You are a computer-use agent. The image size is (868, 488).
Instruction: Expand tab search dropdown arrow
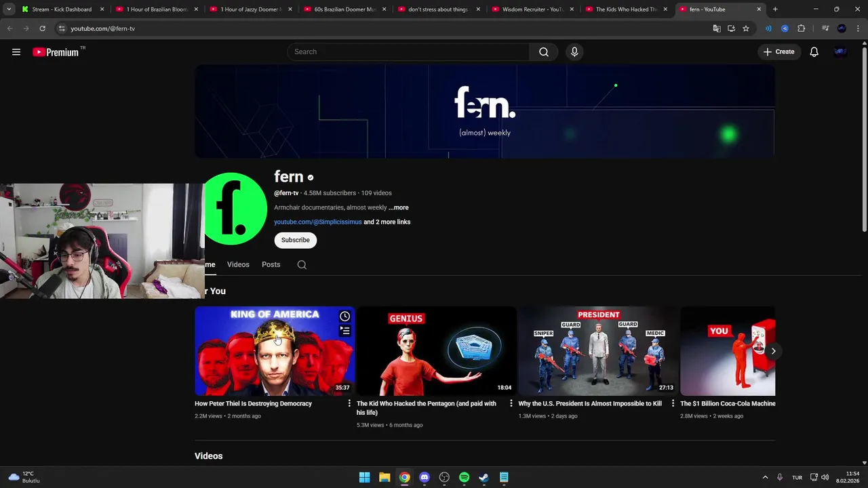9,9
